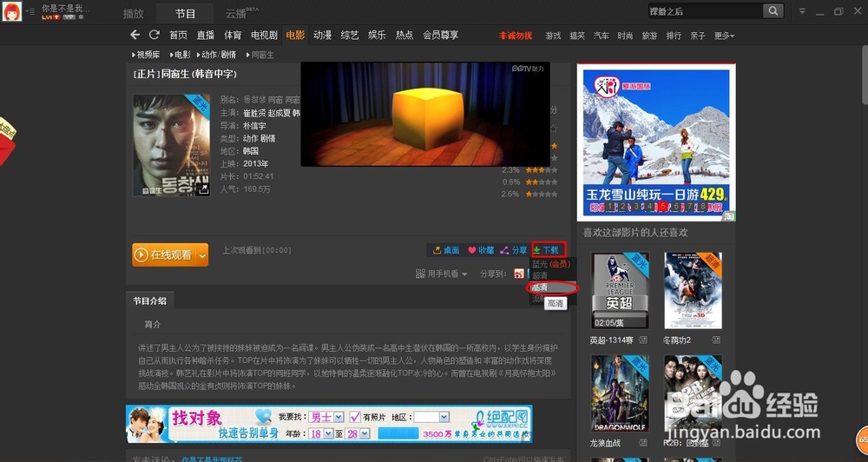Screen dimensions: 868x462
Task: Click the small icon beside 英超-1314赛
Action: [x=642, y=340]
